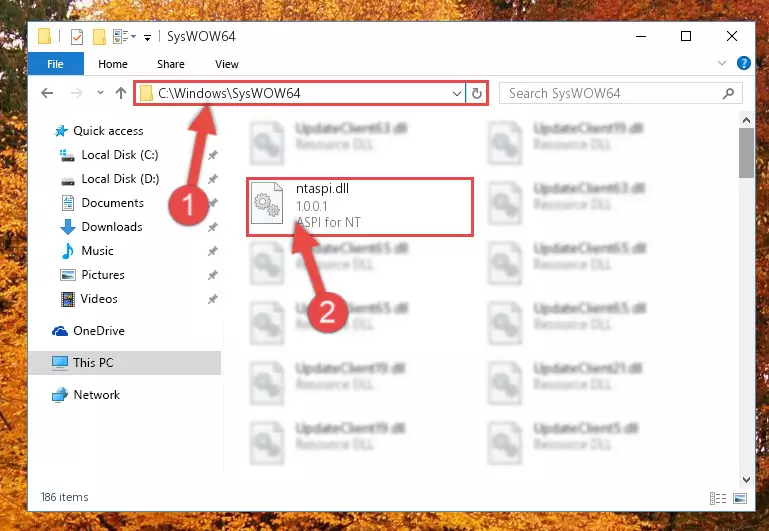The width and height of the screenshot is (769, 531).
Task: Click the search magnifier icon
Action: click(x=728, y=93)
